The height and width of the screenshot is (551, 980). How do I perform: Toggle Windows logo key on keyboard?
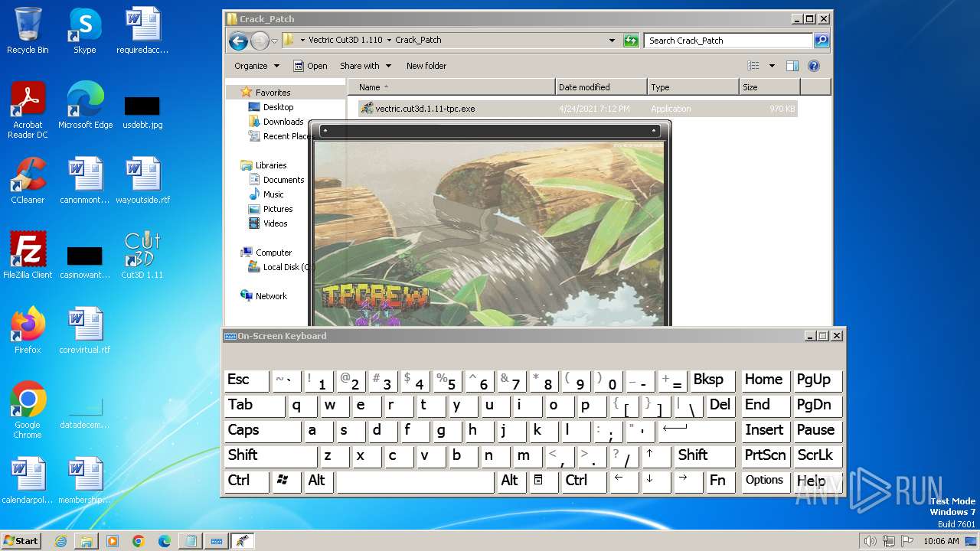click(286, 481)
